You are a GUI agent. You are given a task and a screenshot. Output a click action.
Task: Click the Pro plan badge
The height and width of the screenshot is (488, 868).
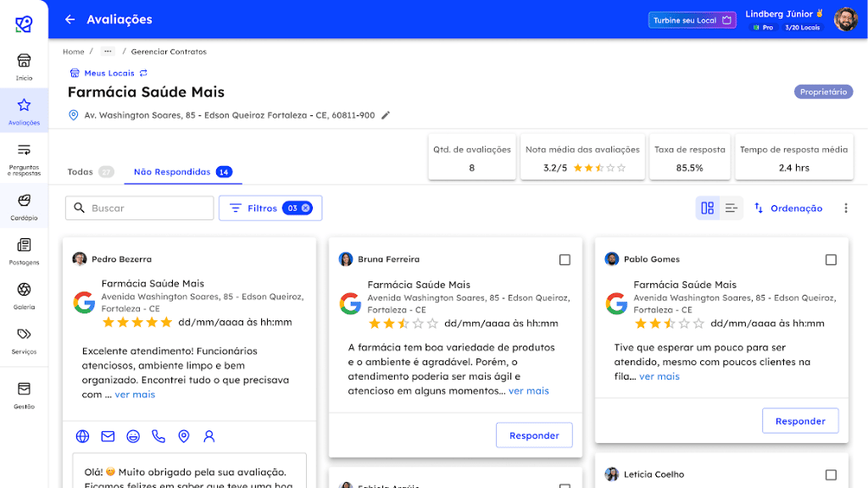pos(764,27)
